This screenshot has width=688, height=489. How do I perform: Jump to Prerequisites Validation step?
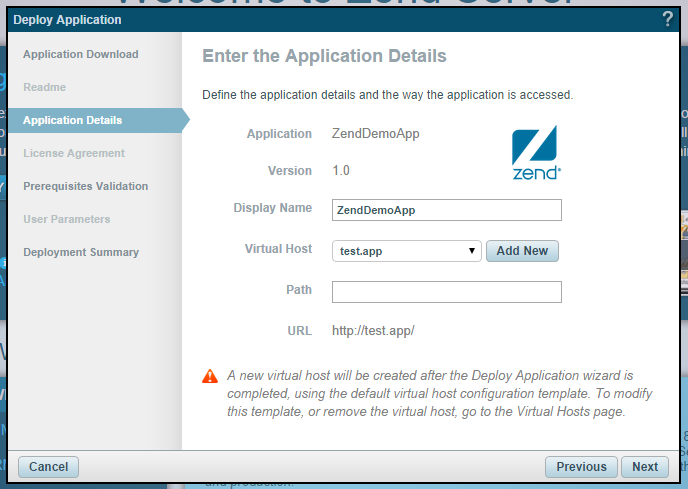86,186
